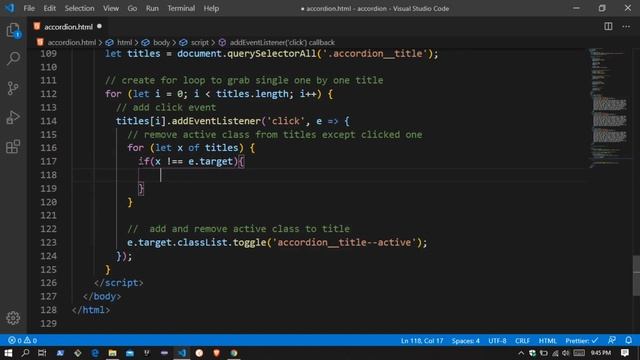The height and width of the screenshot is (360, 640).
Task: Open the Explorer view in the activity bar
Action: pos(13,30)
